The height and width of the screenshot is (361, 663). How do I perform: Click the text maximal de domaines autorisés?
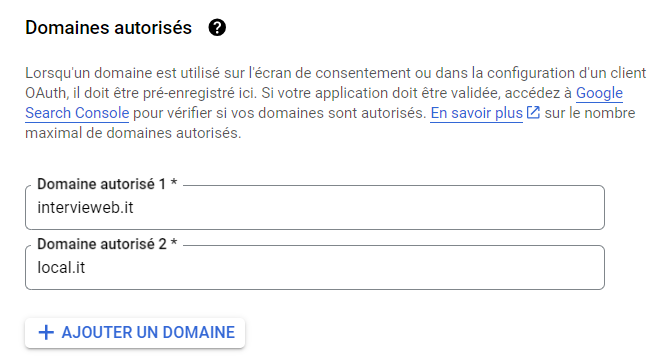[x=133, y=133]
